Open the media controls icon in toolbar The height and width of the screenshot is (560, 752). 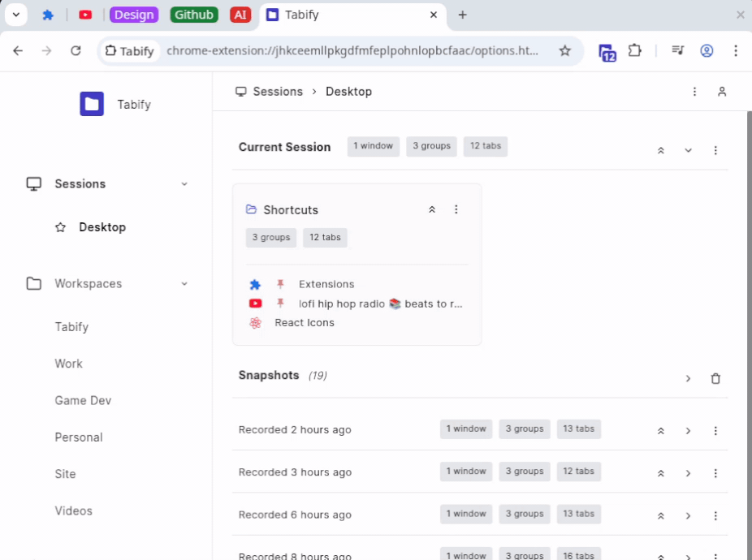pyautogui.click(x=677, y=50)
